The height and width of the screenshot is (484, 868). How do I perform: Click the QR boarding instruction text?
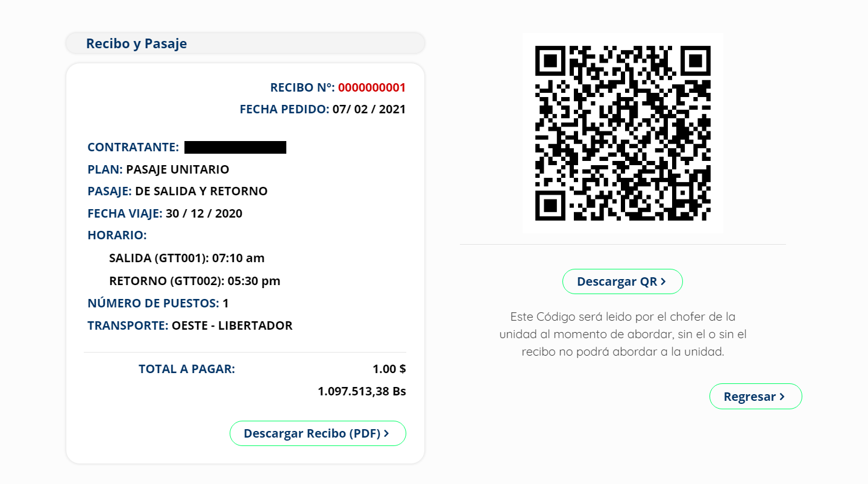click(623, 334)
